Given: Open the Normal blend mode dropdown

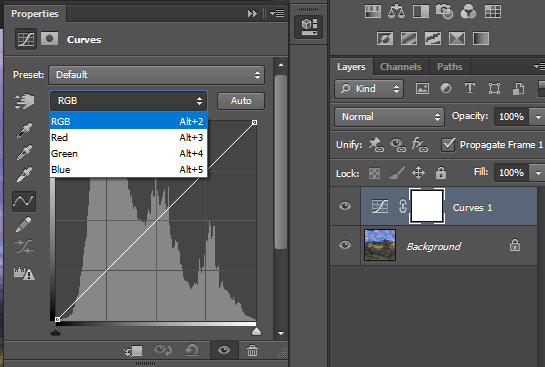Looking at the screenshot, I should pyautogui.click(x=389, y=117).
